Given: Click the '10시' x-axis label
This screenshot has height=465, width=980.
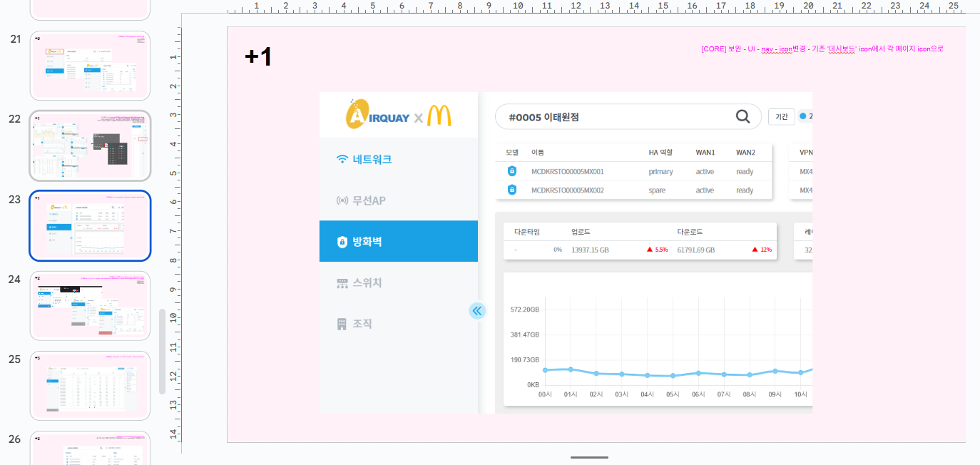Looking at the screenshot, I should (x=800, y=394).
